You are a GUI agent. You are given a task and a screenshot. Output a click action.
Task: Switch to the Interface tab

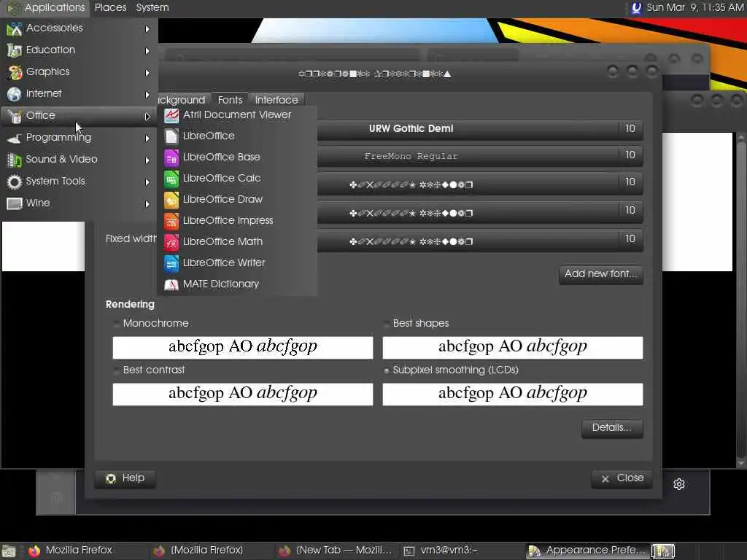click(276, 100)
